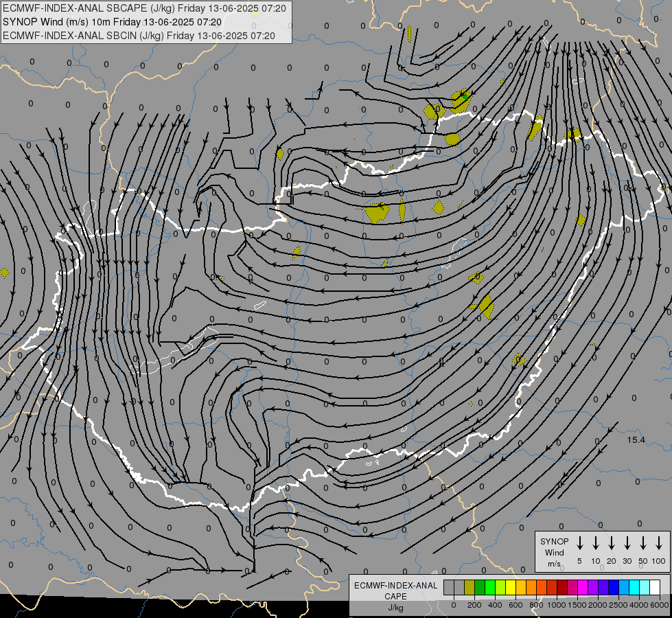Click the 1000 tick label on CAPE scale
The image size is (672, 618).
pyautogui.click(x=556, y=605)
